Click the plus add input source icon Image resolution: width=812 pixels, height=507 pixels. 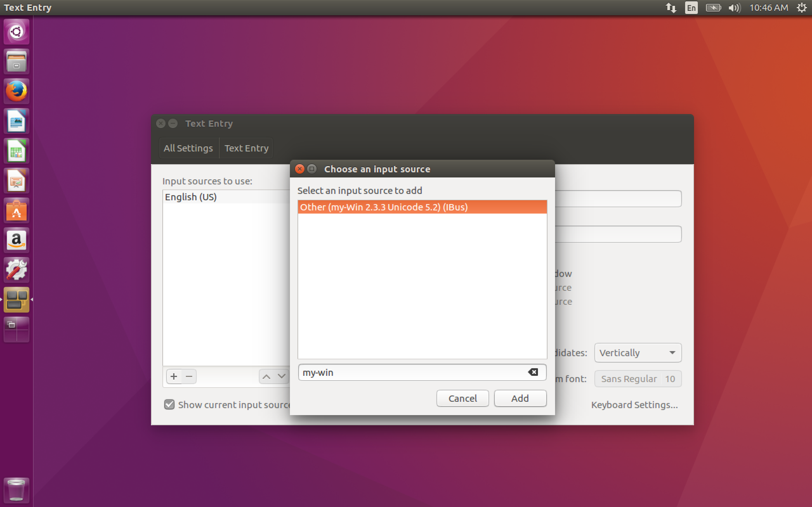click(x=174, y=376)
